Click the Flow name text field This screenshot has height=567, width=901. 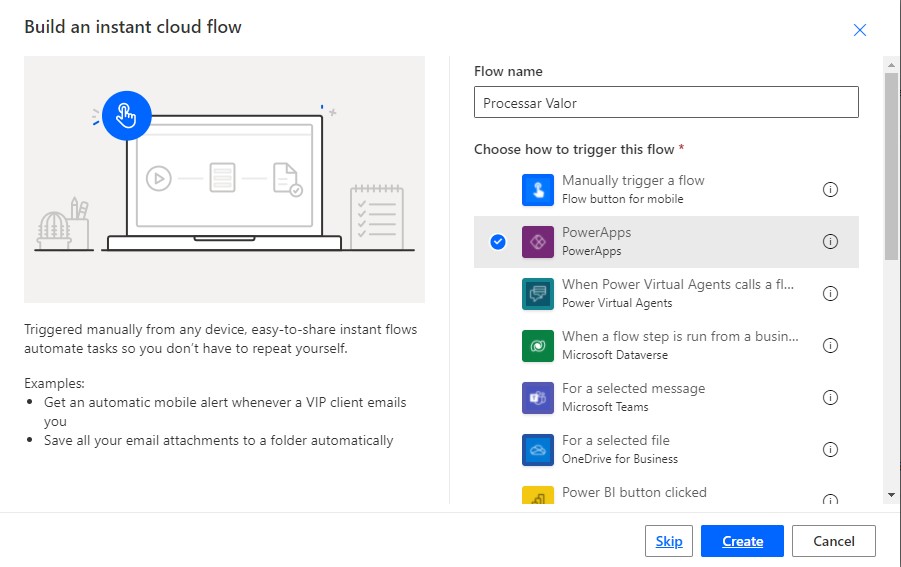coord(666,103)
